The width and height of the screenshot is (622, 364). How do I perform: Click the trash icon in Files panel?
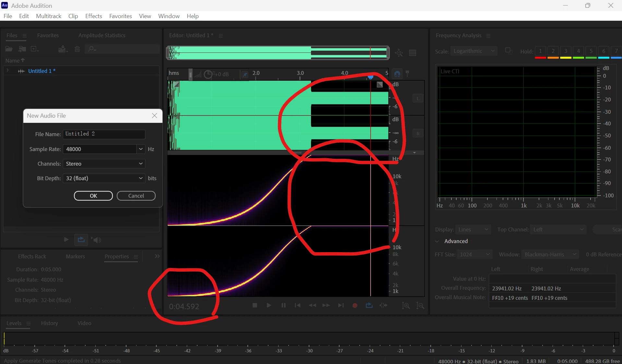point(77,49)
